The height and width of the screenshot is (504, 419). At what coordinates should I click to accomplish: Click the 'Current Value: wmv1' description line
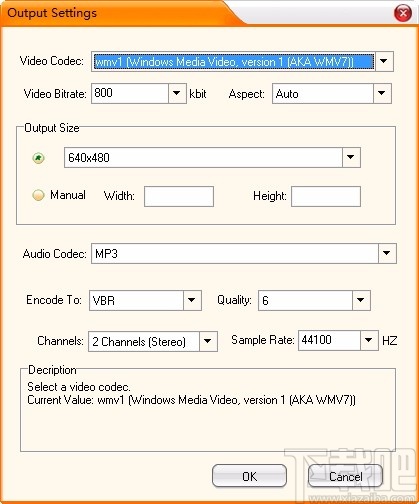[191, 400]
